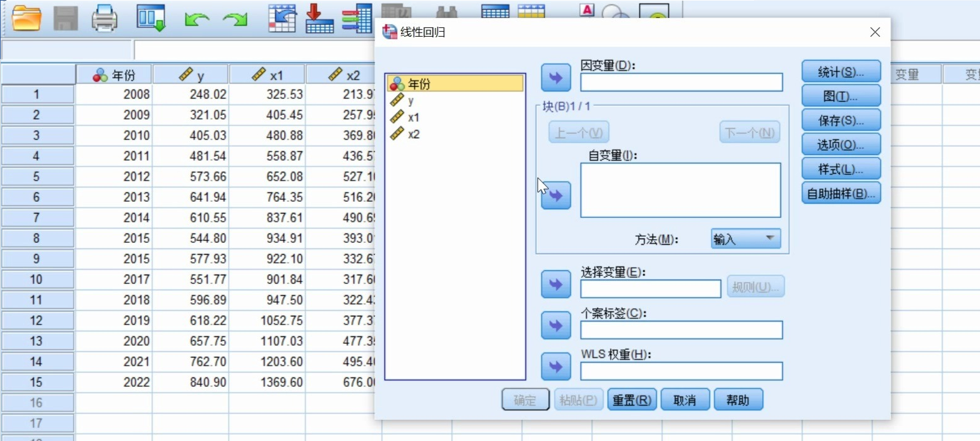Select row header 15 in data editor
The height and width of the screenshot is (441, 980).
click(x=37, y=382)
